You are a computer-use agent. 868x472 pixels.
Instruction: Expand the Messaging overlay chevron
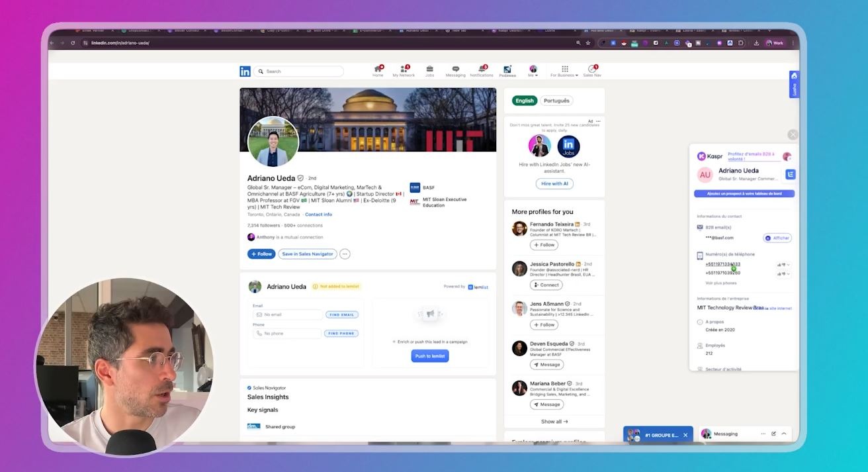point(784,434)
